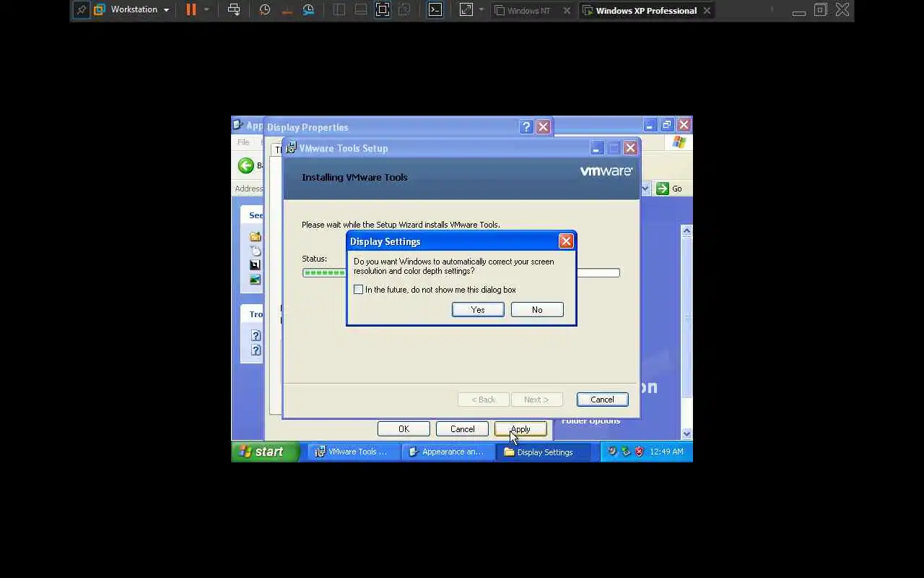Open the console view
Screen dimensions: 924x578
435,10
